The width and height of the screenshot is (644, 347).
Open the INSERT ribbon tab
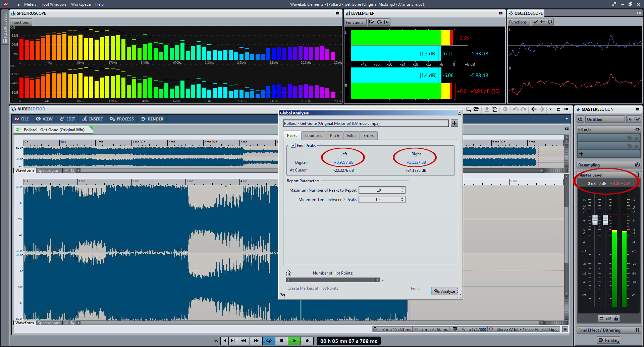[x=93, y=119]
